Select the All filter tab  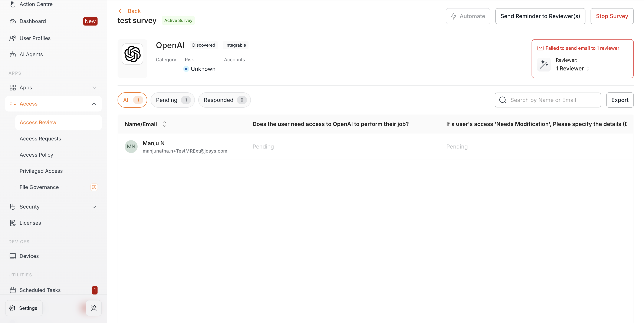coord(132,100)
